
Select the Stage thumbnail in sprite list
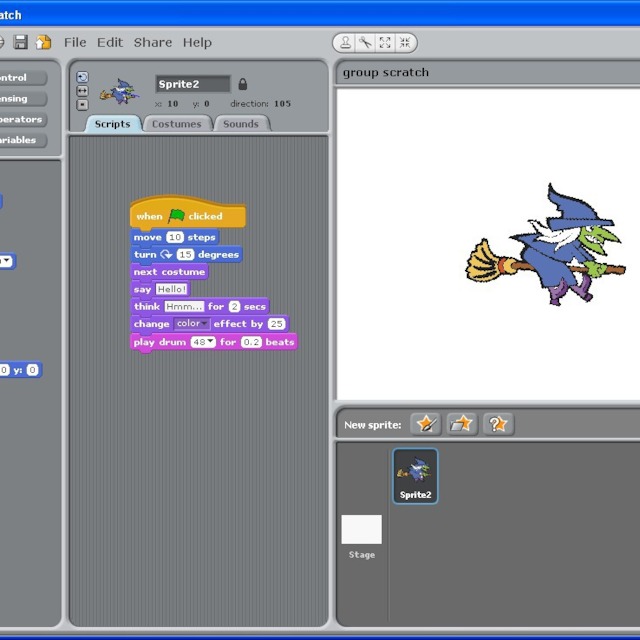(361, 535)
